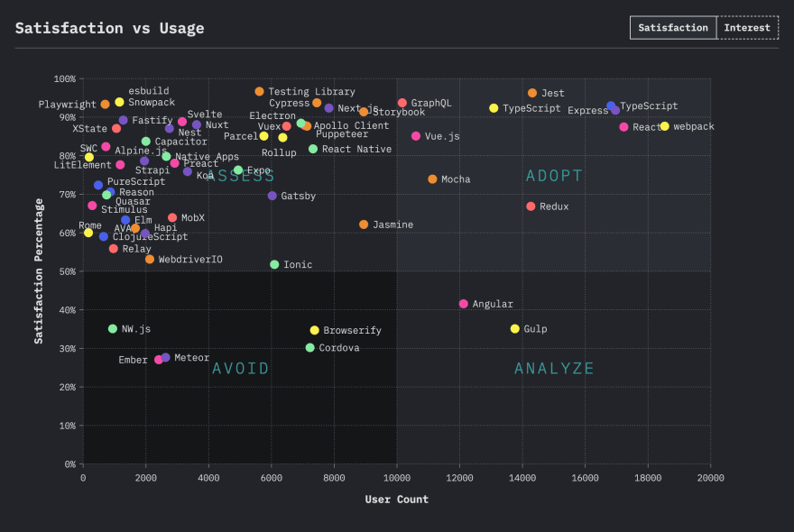Click the Ionic data point
This screenshot has height=532, width=794.
click(x=274, y=265)
